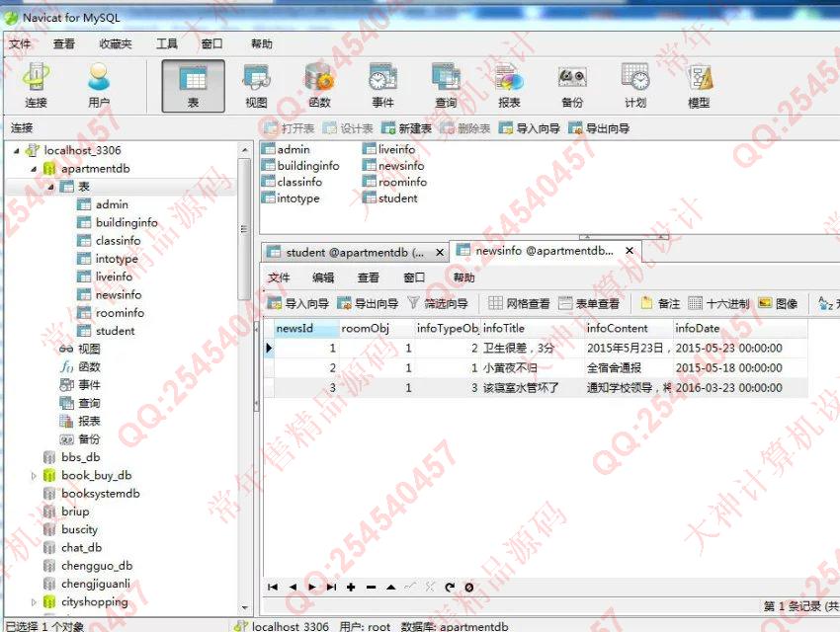Viewport: 840px width, 632px height.
Task: Open the 计划 (Schedule) toolbar icon
Action: 635,86
